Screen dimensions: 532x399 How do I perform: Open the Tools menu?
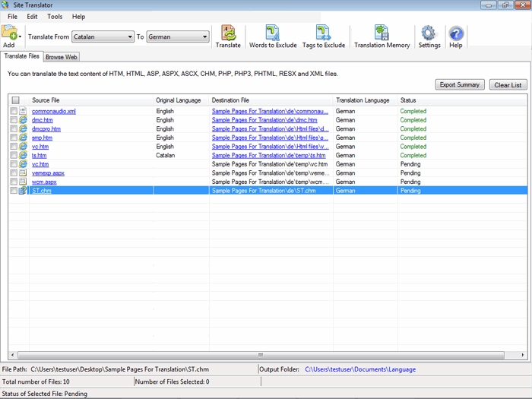[x=55, y=17]
